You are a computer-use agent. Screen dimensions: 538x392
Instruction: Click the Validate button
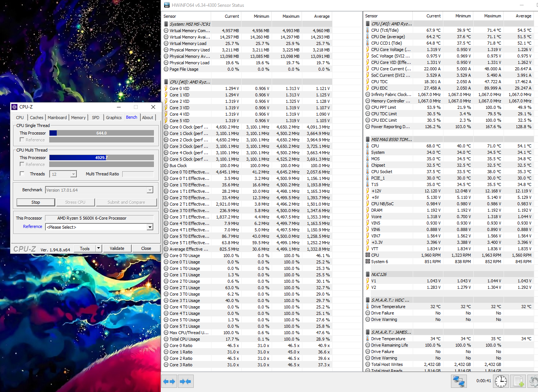117,248
